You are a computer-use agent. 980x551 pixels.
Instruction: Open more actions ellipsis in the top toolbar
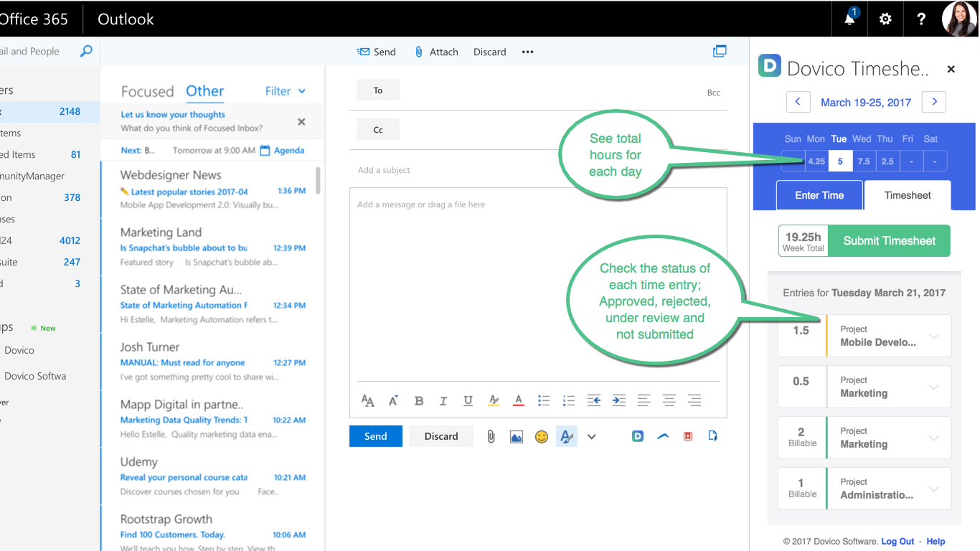click(528, 52)
